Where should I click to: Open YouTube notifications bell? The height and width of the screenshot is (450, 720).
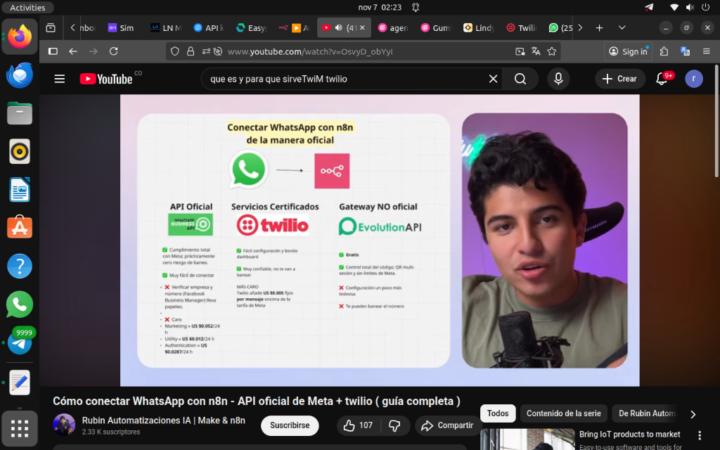(x=662, y=79)
